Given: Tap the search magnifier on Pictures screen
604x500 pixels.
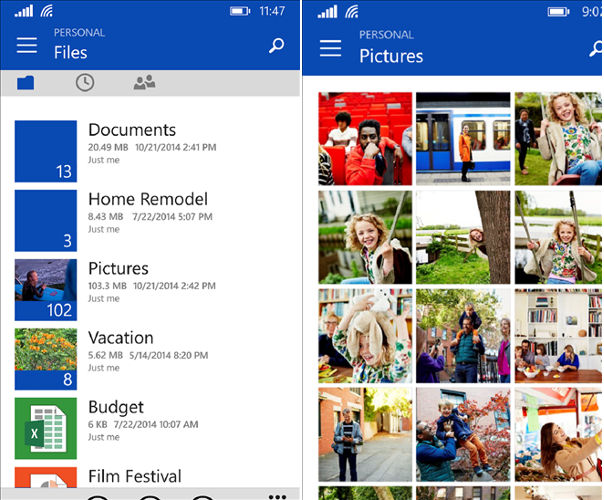Looking at the screenshot, I should [596, 49].
